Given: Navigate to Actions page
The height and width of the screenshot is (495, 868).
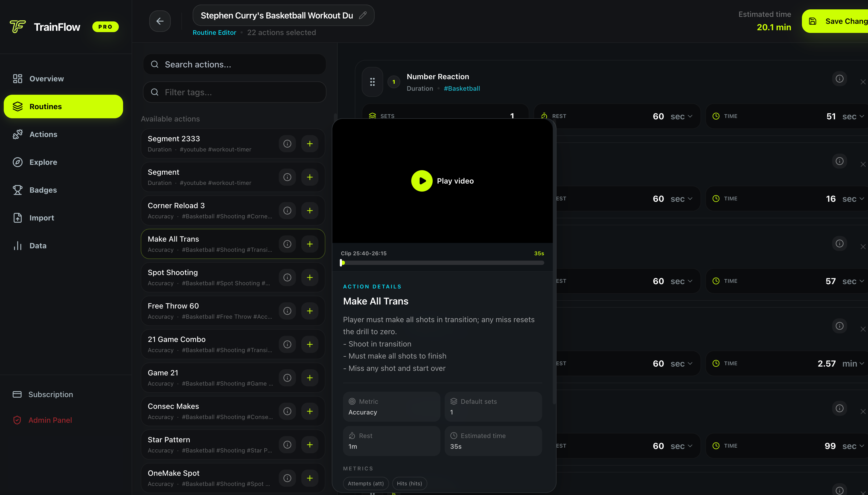Looking at the screenshot, I should (63, 134).
